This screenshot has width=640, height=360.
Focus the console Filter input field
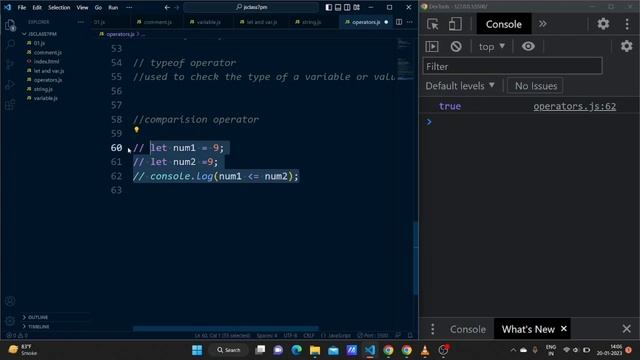click(512, 66)
